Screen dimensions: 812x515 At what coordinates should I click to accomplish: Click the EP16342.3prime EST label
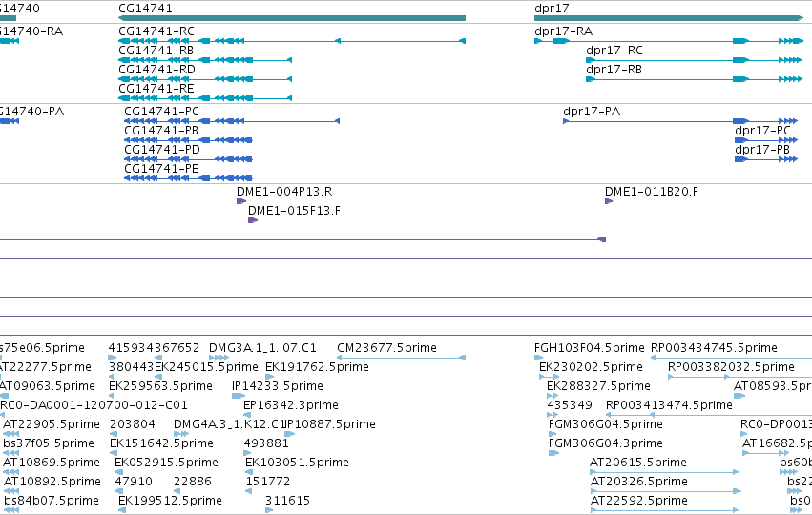pyautogui.click(x=291, y=405)
